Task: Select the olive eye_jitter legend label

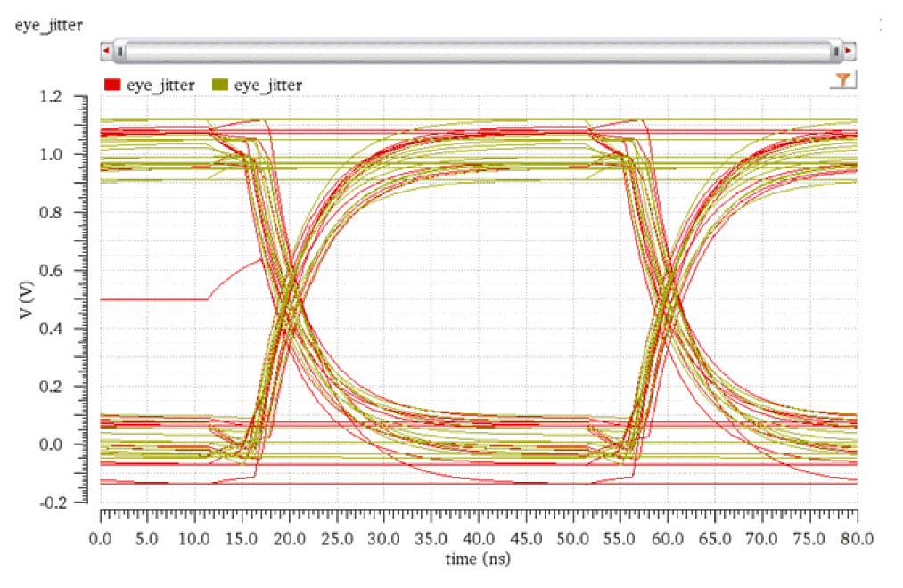Action: tap(267, 85)
